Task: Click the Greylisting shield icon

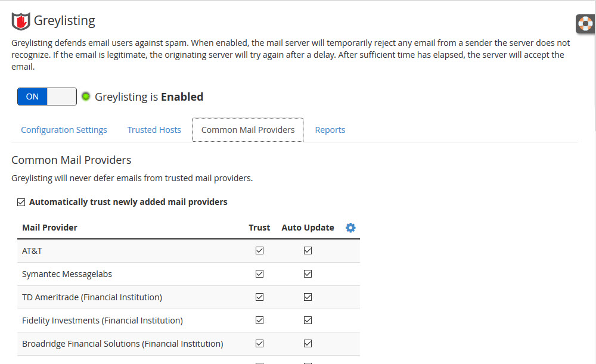Action: point(21,21)
